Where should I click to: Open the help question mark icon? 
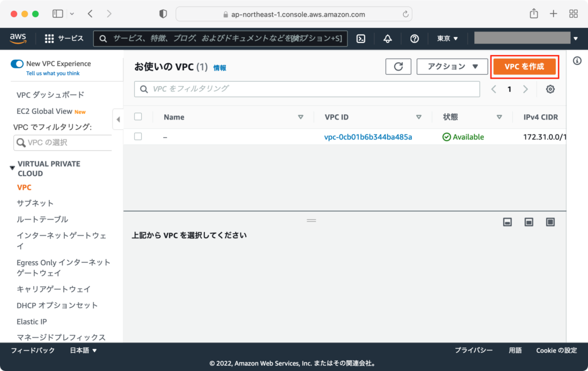click(415, 38)
